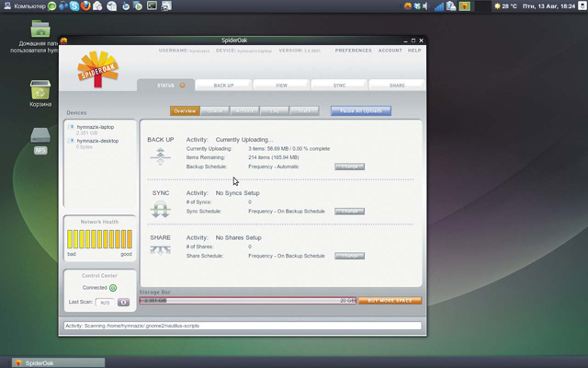Open the home folder desktop icon

40,29
